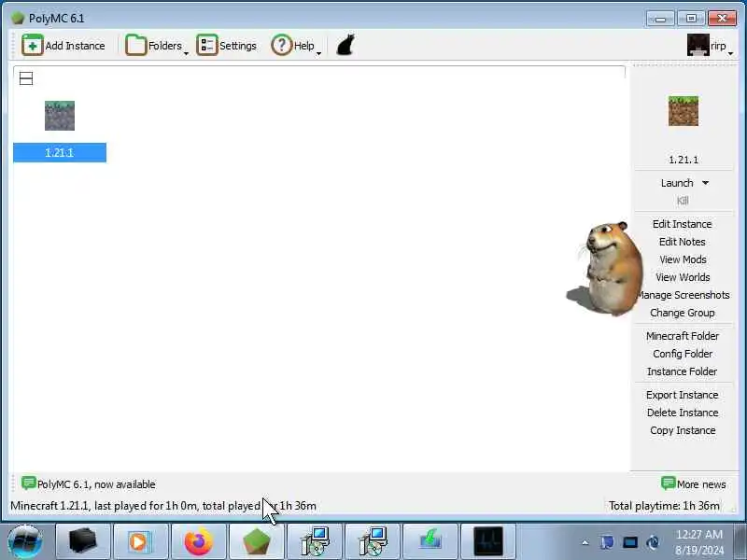This screenshot has height=560, width=747.
Task: Click the PolyMC title bar logo icon
Action: (18, 18)
